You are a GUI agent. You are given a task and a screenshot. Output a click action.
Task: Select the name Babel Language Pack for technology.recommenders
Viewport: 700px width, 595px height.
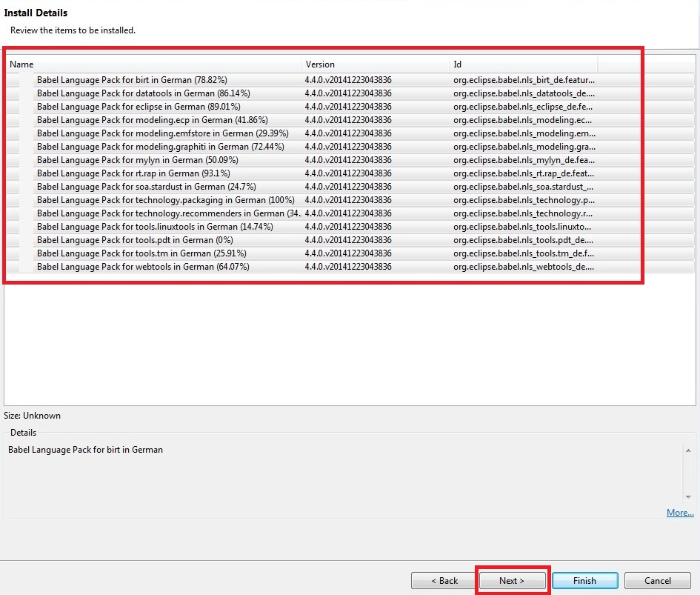(169, 213)
